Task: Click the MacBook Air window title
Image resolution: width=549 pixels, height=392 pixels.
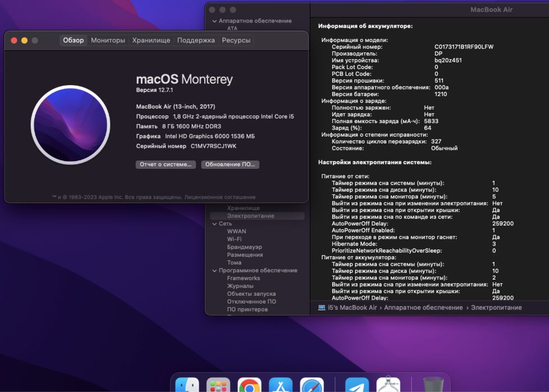Action: (491, 10)
